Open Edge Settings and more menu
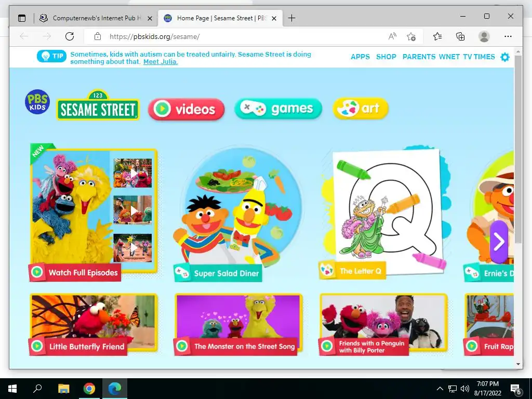532x399 pixels. tap(508, 36)
